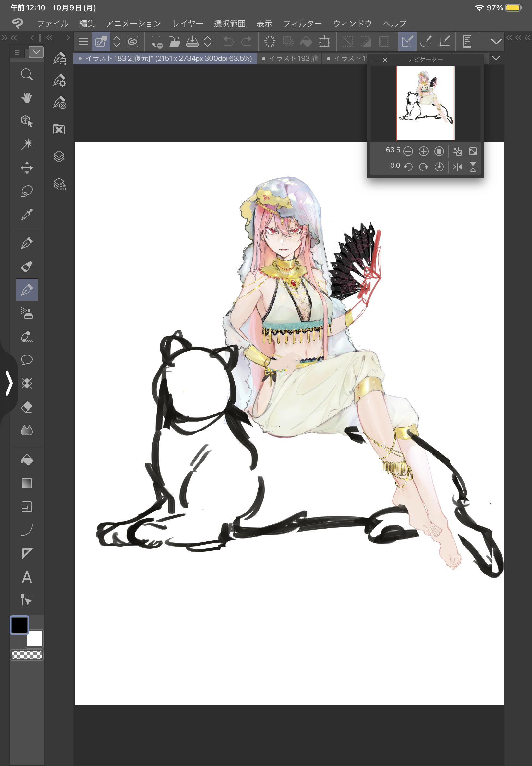
Task: Select the Pen tool above the marker
Action: pyautogui.click(x=27, y=243)
